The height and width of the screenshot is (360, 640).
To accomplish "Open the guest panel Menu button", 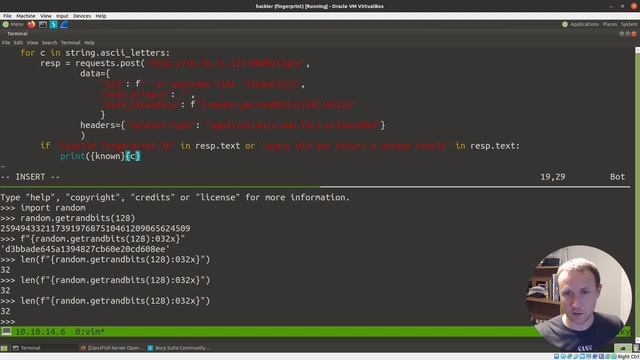I will coord(13,24).
